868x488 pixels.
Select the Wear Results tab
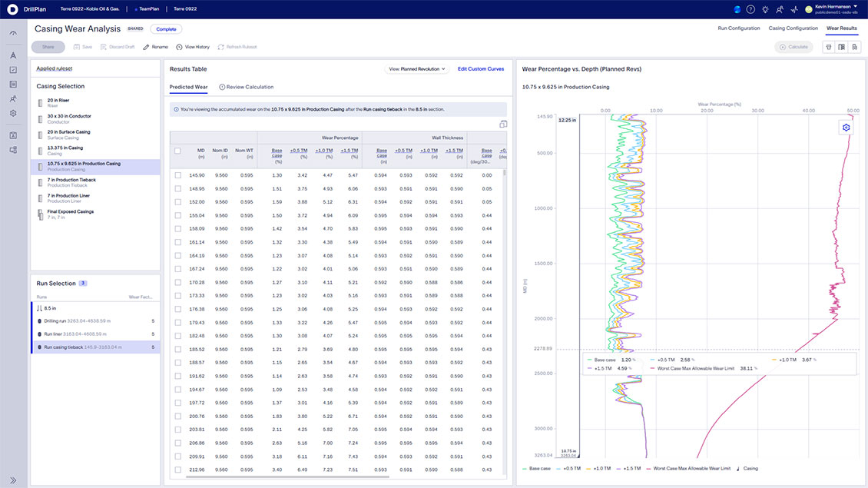tap(841, 28)
